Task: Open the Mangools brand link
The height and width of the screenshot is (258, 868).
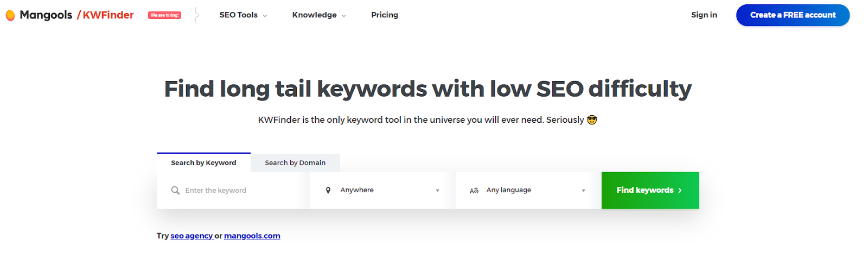Action: [46, 15]
